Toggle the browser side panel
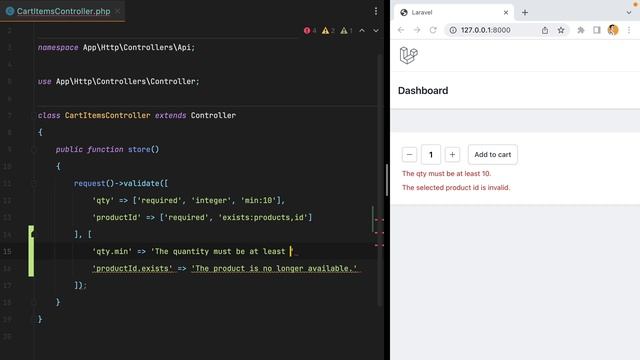Viewport: 640px width, 360px height. pyautogui.click(x=597, y=30)
